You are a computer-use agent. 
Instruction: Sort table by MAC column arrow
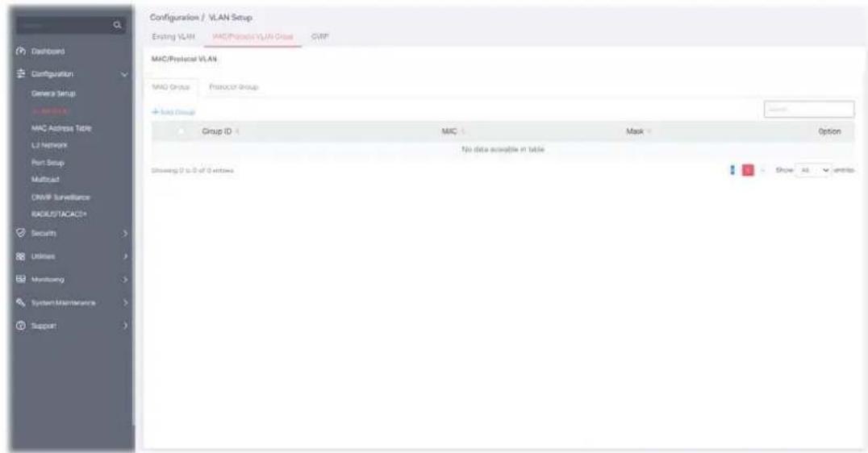point(463,131)
